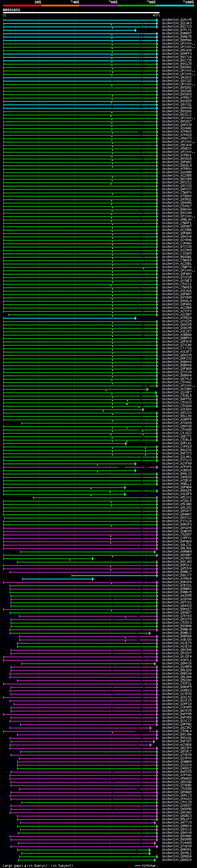Select the label UniRef100_Q9ATU6

177,426
